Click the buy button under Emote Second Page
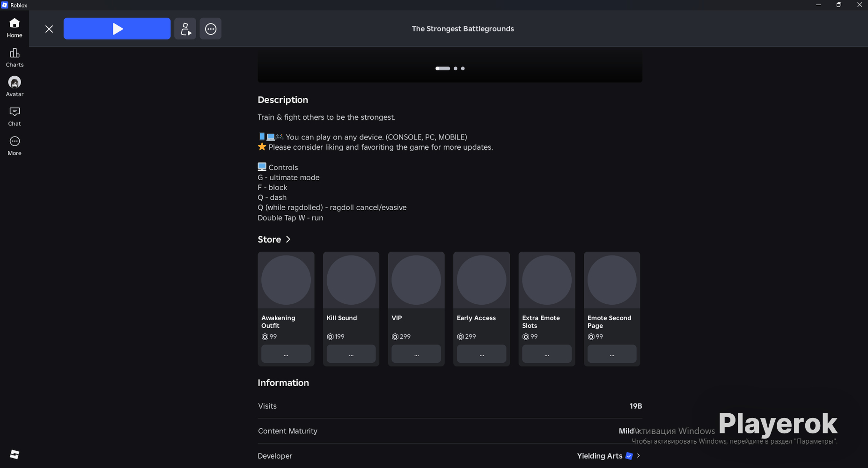This screenshot has height=468, width=868. (x=612, y=354)
